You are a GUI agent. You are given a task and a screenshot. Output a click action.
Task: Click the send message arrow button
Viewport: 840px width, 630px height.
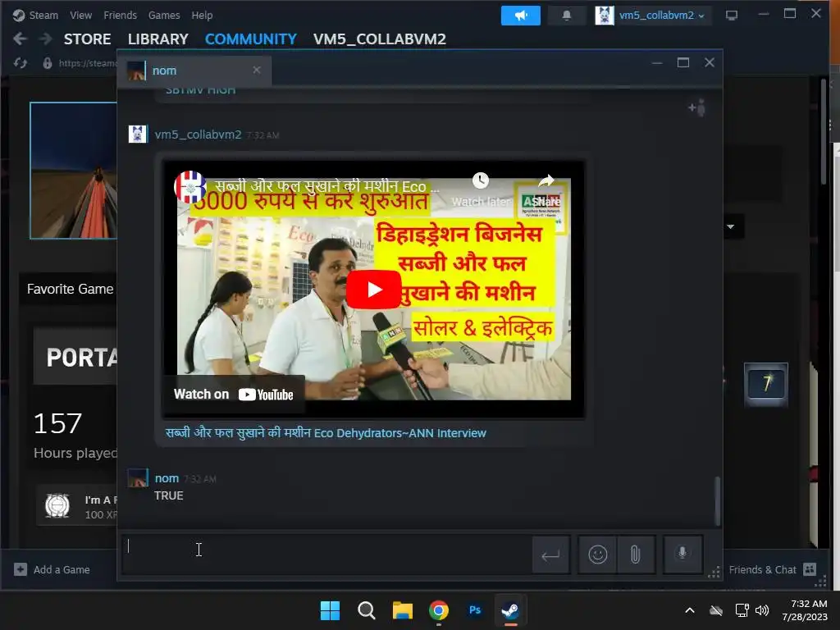coord(550,555)
